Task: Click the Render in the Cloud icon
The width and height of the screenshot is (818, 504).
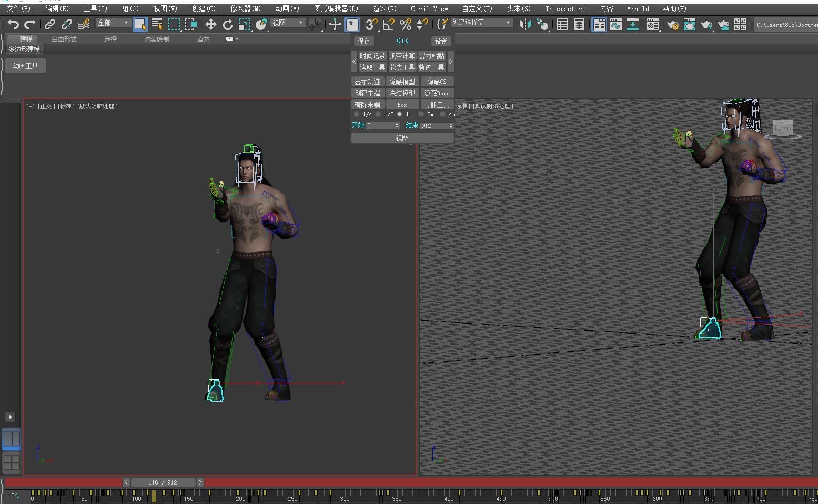Action: (x=723, y=24)
